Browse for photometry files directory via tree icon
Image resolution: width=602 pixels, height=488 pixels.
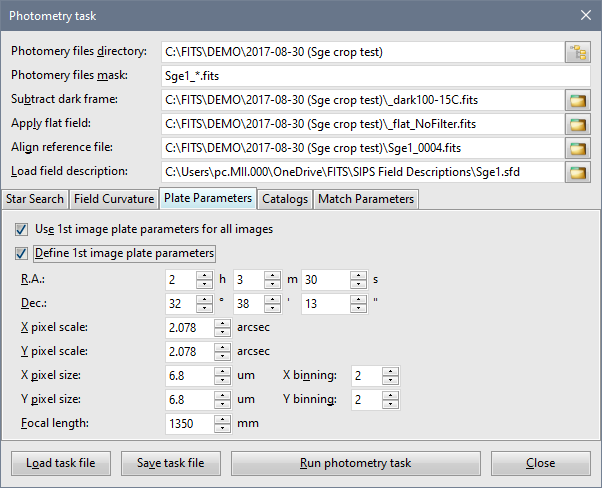click(577, 52)
